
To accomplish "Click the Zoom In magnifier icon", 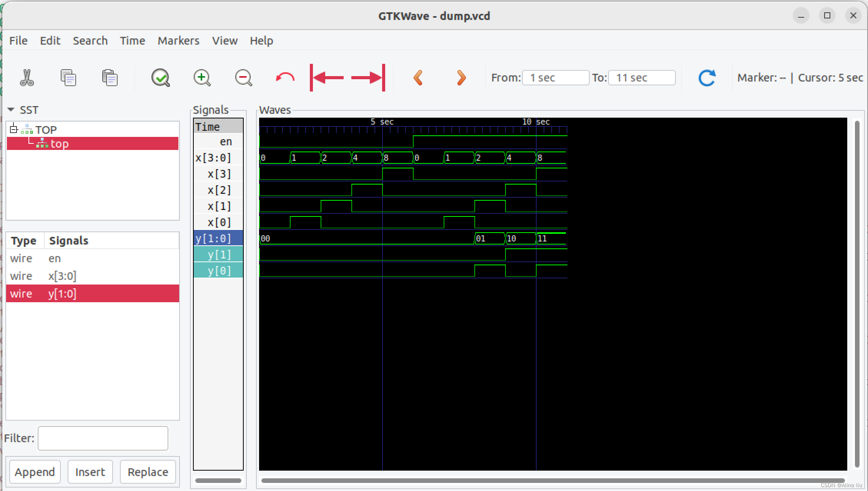I will click(202, 78).
